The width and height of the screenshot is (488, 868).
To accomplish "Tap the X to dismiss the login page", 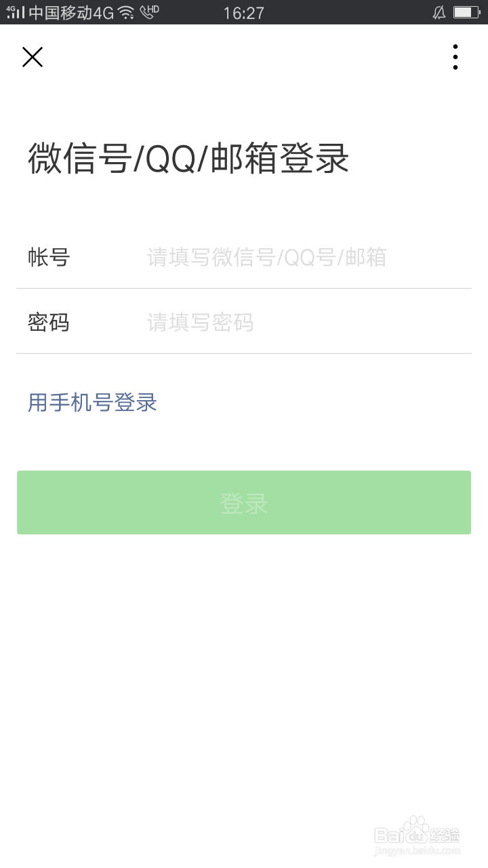I will point(32,57).
